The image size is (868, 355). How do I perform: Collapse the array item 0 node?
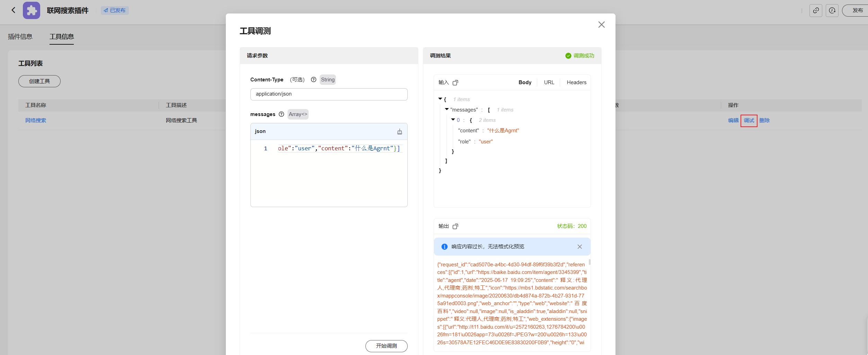coord(453,120)
